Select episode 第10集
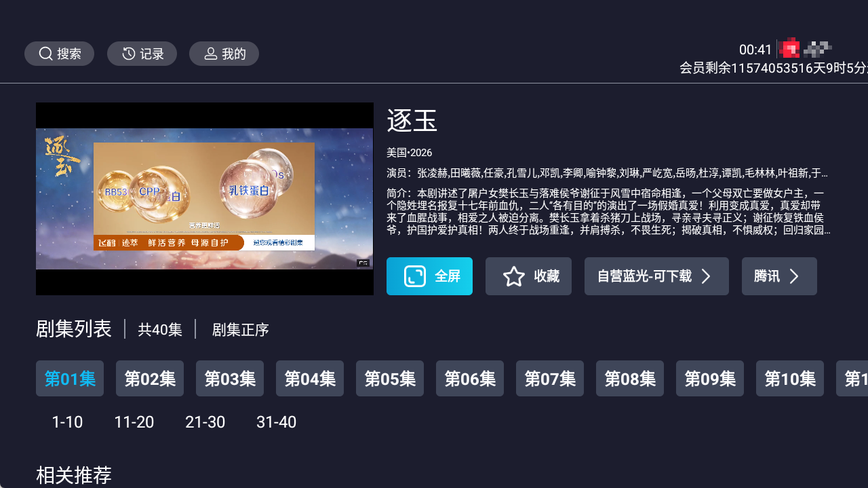The width and height of the screenshot is (868, 488). click(x=790, y=379)
